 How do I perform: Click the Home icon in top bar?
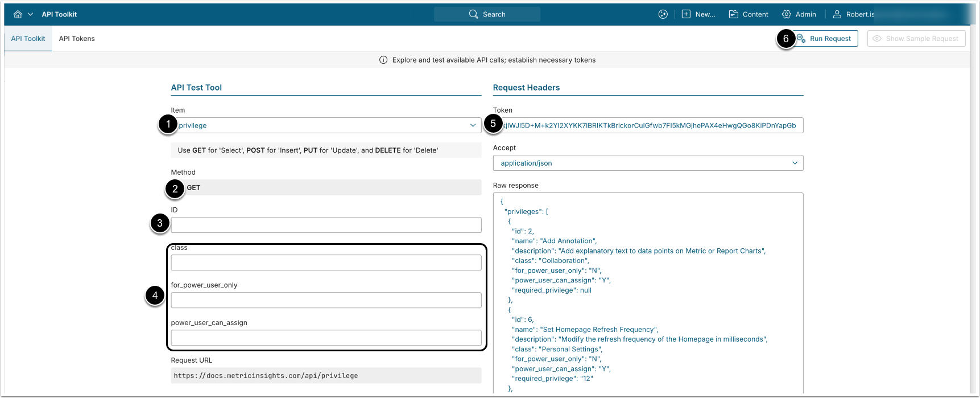(x=18, y=14)
